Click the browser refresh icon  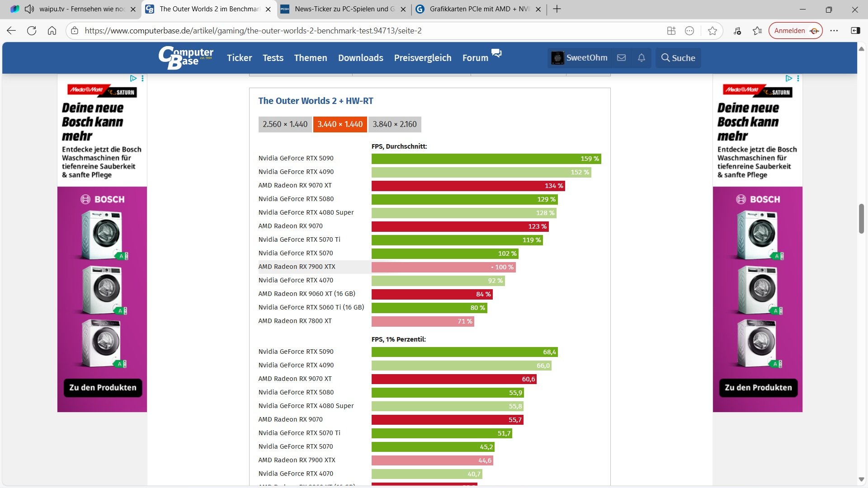pos(32,31)
